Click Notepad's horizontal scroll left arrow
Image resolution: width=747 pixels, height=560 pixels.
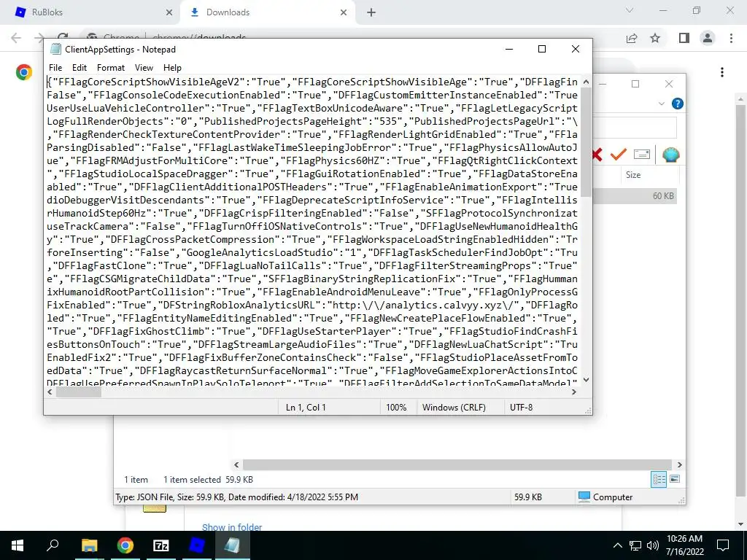[50, 392]
